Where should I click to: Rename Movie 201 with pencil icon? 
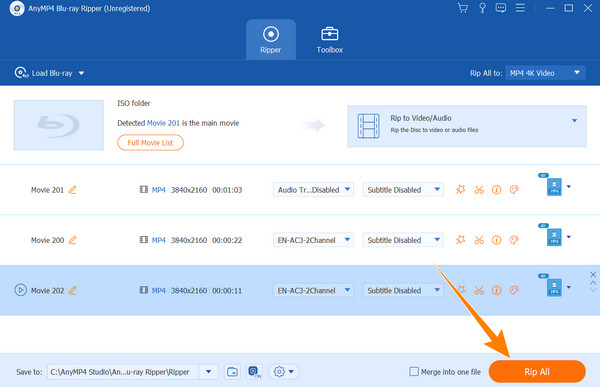pyautogui.click(x=72, y=189)
